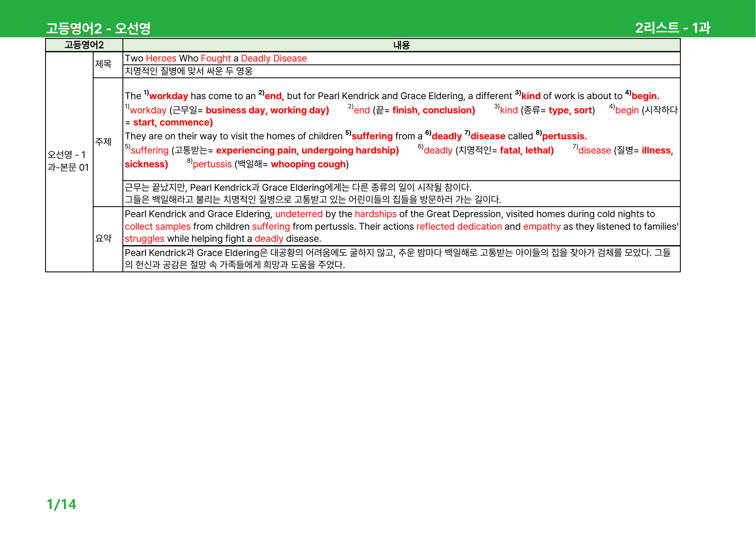
Task: Click the synonym business day, working day
Action: (267, 110)
